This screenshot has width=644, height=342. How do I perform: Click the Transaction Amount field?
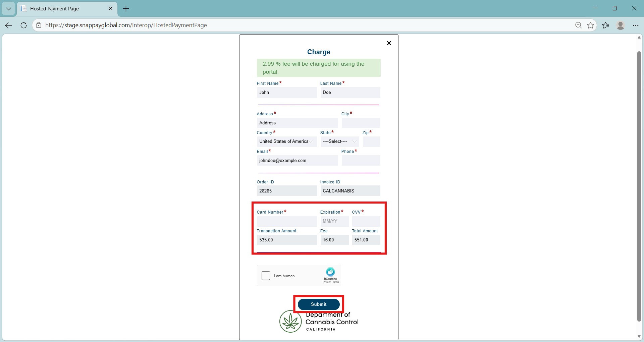tap(287, 240)
